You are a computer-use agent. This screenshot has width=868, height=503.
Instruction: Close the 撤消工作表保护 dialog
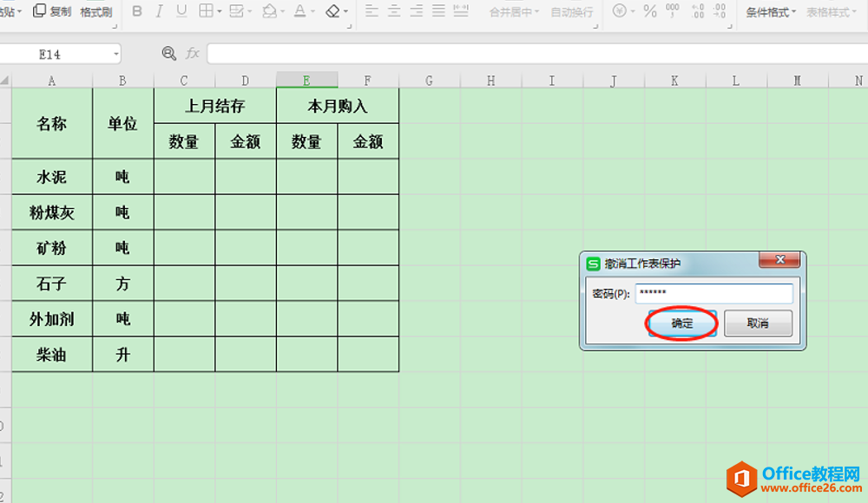(780, 259)
